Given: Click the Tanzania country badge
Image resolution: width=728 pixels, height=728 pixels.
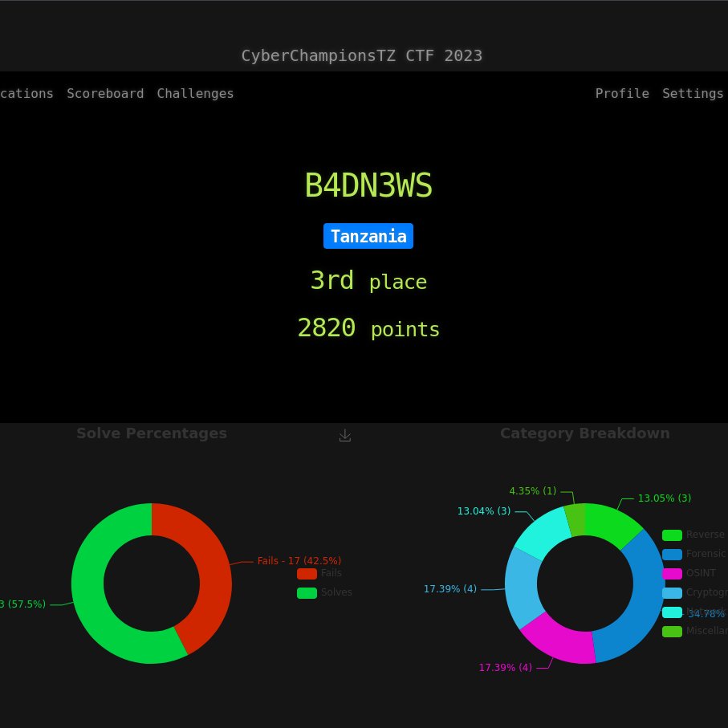Looking at the screenshot, I should 368,236.
